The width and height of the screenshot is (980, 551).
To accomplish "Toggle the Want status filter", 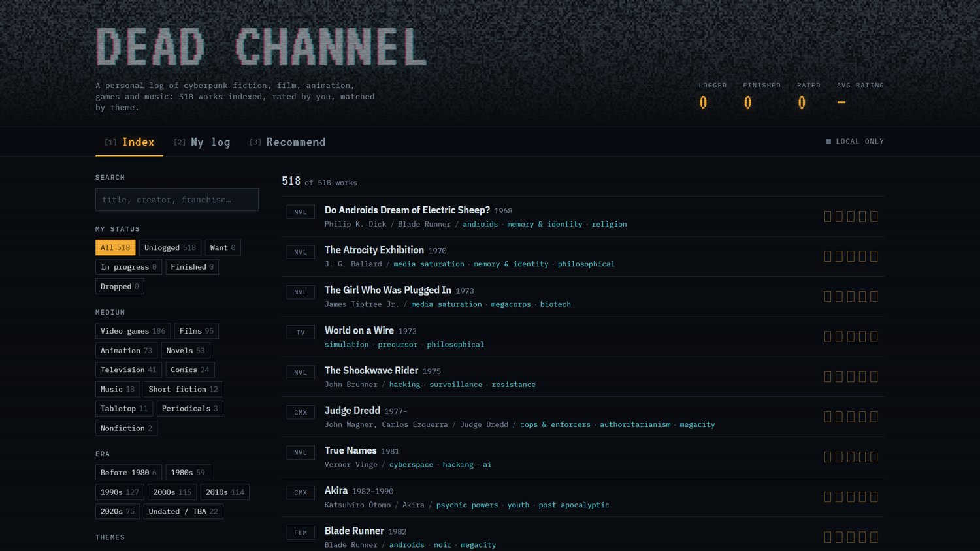I will [223, 247].
